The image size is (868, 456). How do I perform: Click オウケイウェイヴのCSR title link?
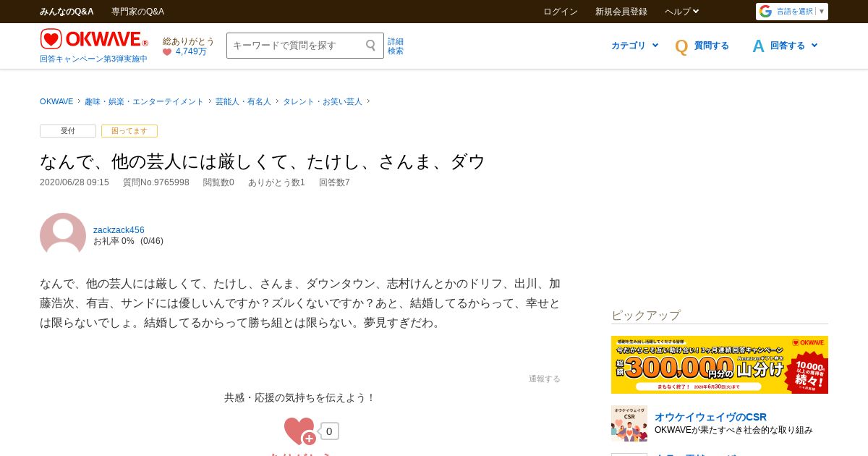point(710,417)
